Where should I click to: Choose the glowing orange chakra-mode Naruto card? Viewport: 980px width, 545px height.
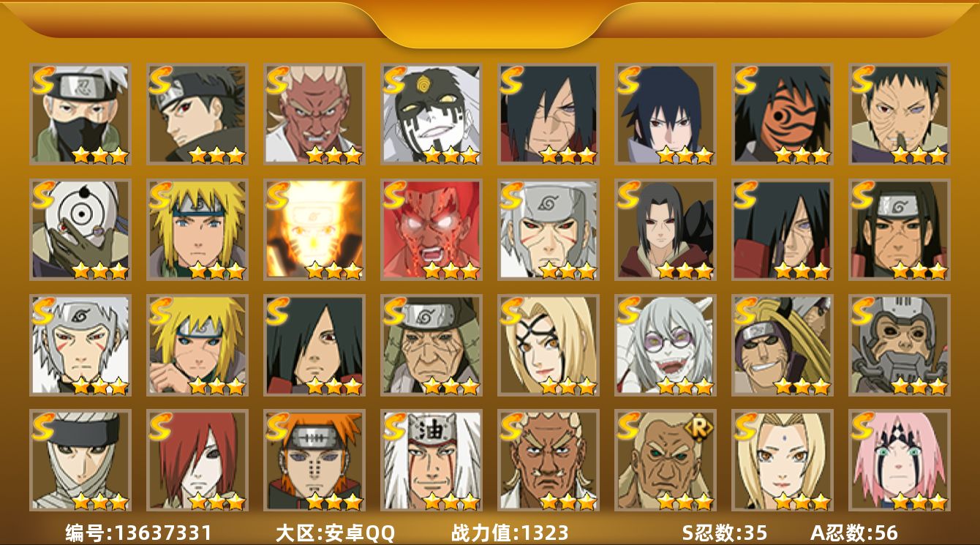tap(314, 229)
